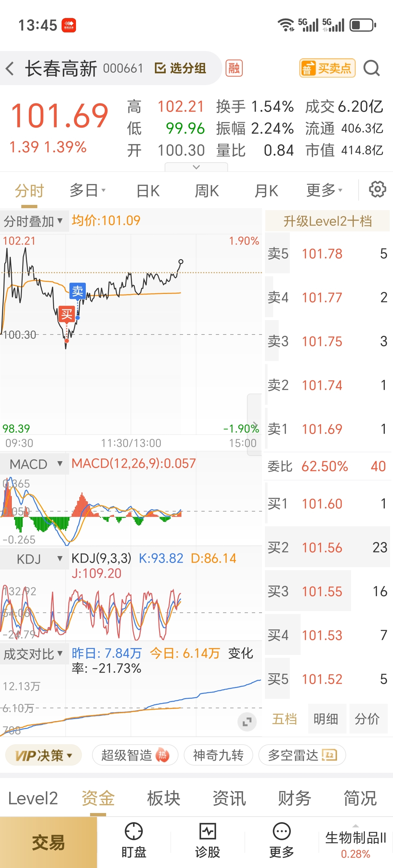Tap the MACD(12,26,9):0.057 value label
Image resolution: width=393 pixels, height=868 pixels.
coord(134,463)
